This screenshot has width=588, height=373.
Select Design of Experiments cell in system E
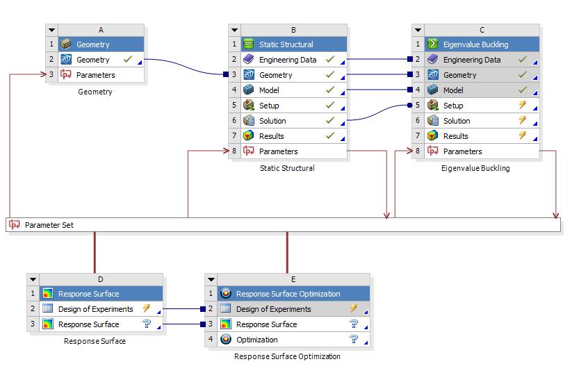(x=293, y=309)
